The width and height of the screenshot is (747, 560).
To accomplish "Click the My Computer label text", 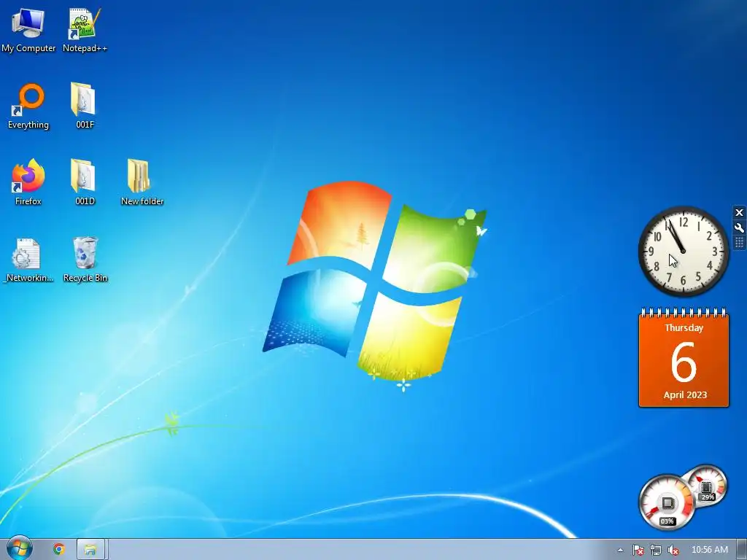I will point(28,48).
